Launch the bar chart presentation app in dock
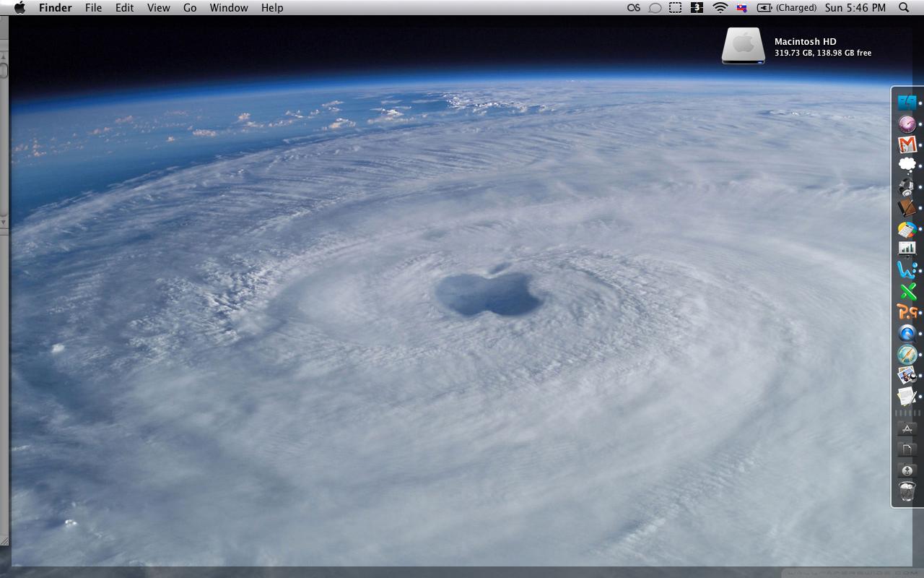 tap(907, 249)
